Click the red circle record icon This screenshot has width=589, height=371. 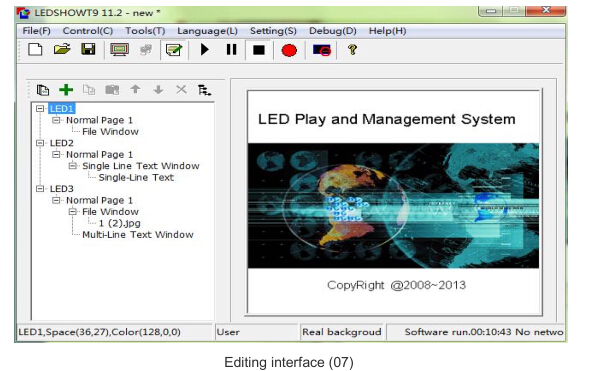(x=289, y=50)
